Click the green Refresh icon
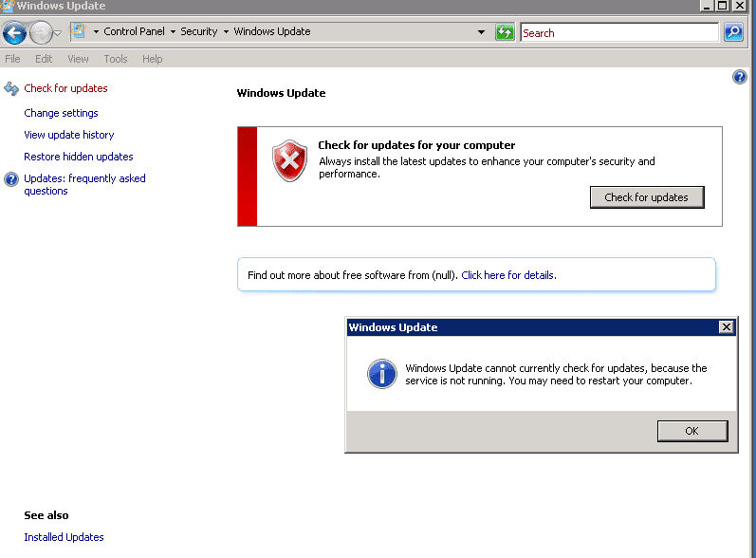The image size is (756, 558). (x=505, y=32)
